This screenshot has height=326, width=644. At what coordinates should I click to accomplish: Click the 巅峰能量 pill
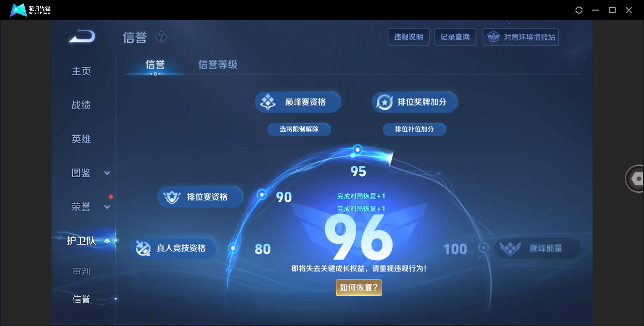click(538, 248)
